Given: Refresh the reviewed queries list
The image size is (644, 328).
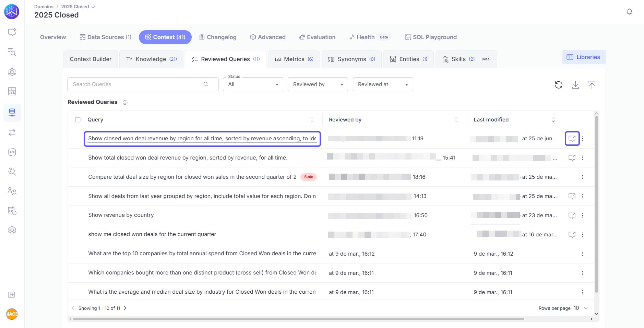Looking at the screenshot, I should [x=559, y=85].
